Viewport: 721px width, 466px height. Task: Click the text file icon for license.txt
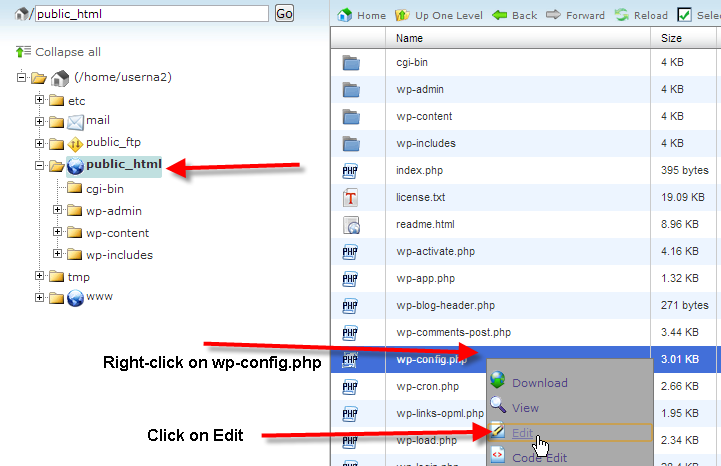point(350,198)
